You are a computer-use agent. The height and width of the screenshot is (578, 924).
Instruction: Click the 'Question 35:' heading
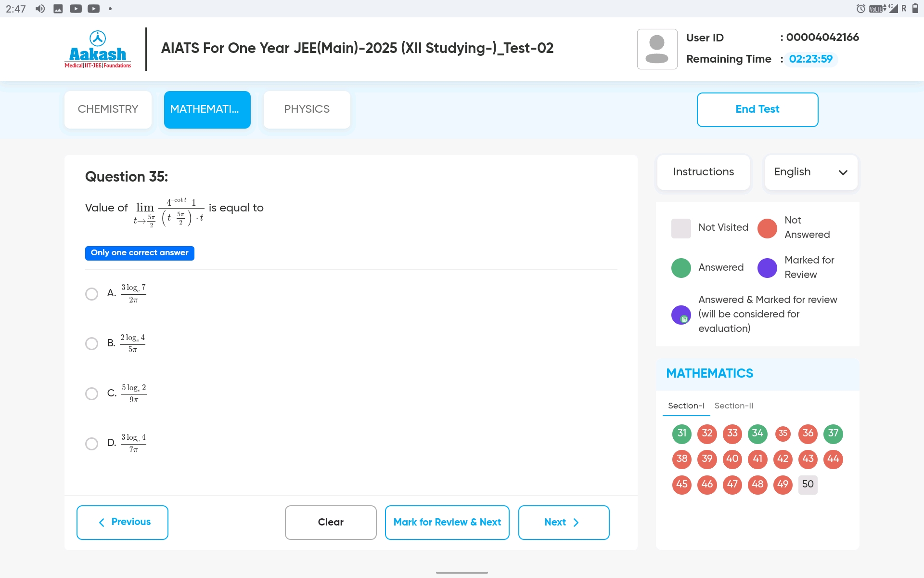[x=127, y=177]
